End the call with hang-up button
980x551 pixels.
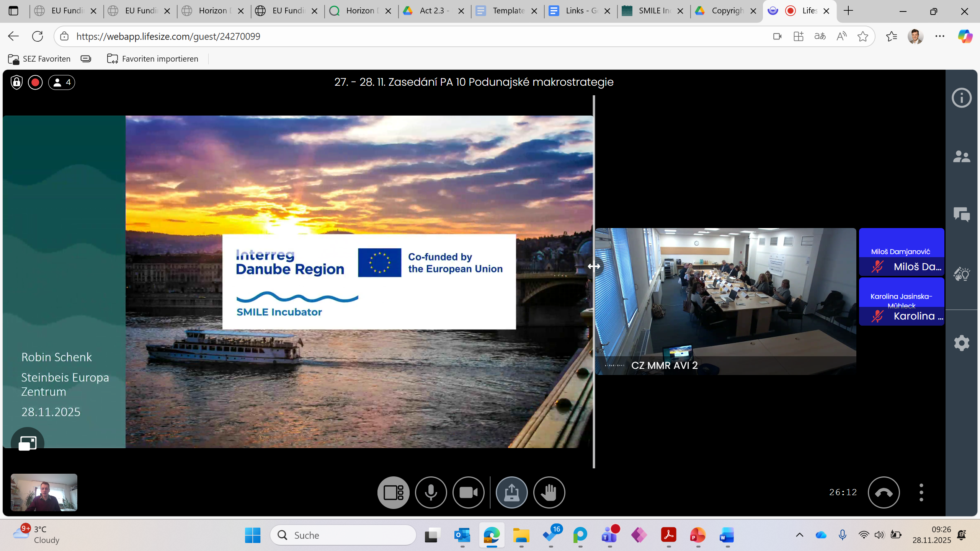pos(884,492)
